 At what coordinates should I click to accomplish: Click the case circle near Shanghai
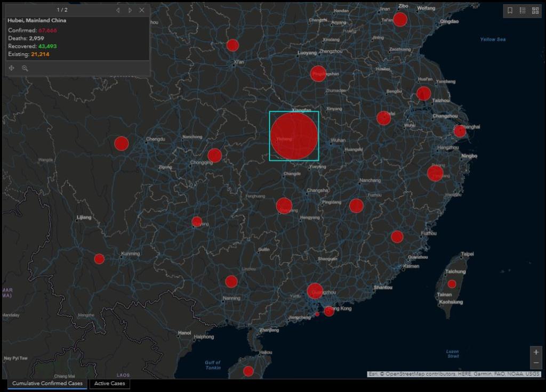click(459, 131)
